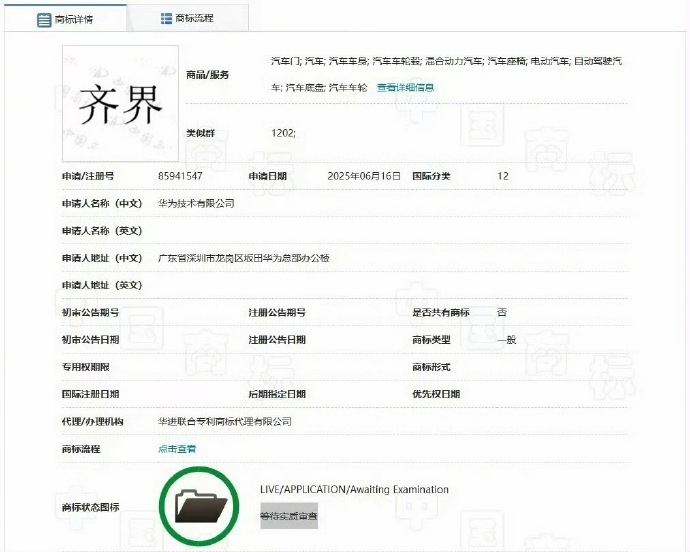Click the 申请/注册号 label
This screenshot has width=690, height=552.
[88, 176]
